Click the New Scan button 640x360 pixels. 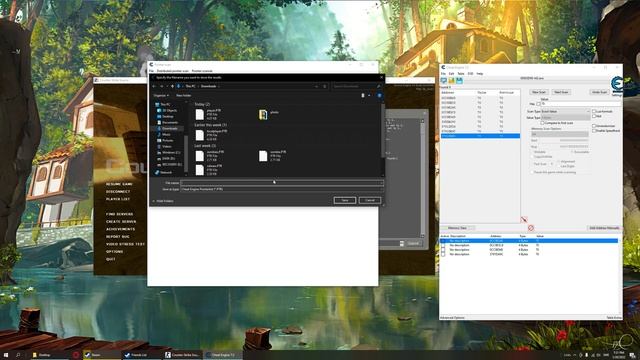(539, 92)
